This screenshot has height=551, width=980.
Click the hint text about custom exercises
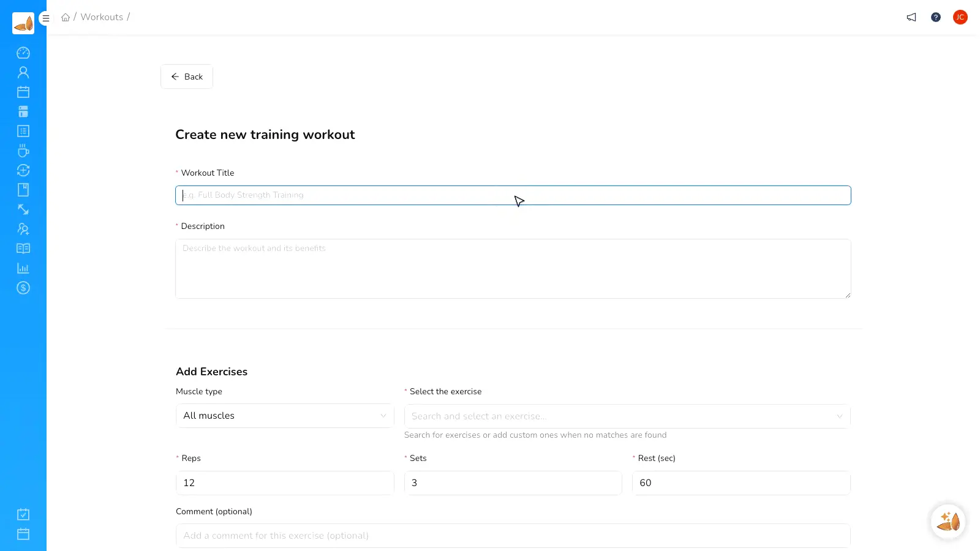pos(535,435)
